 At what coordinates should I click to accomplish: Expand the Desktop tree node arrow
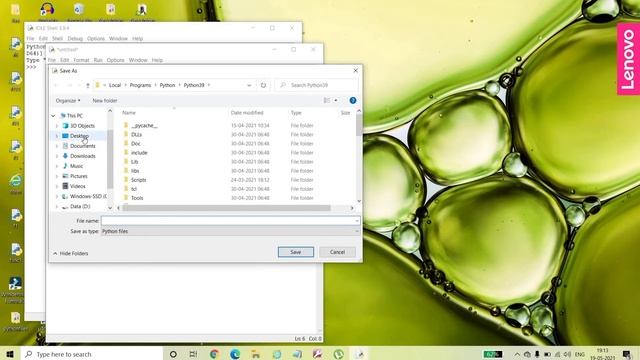(57, 136)
